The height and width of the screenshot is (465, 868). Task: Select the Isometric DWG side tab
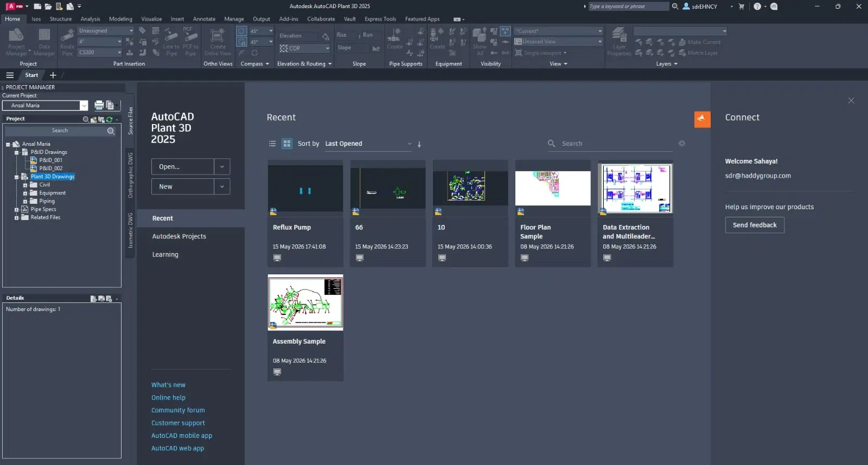coord(130,231)
